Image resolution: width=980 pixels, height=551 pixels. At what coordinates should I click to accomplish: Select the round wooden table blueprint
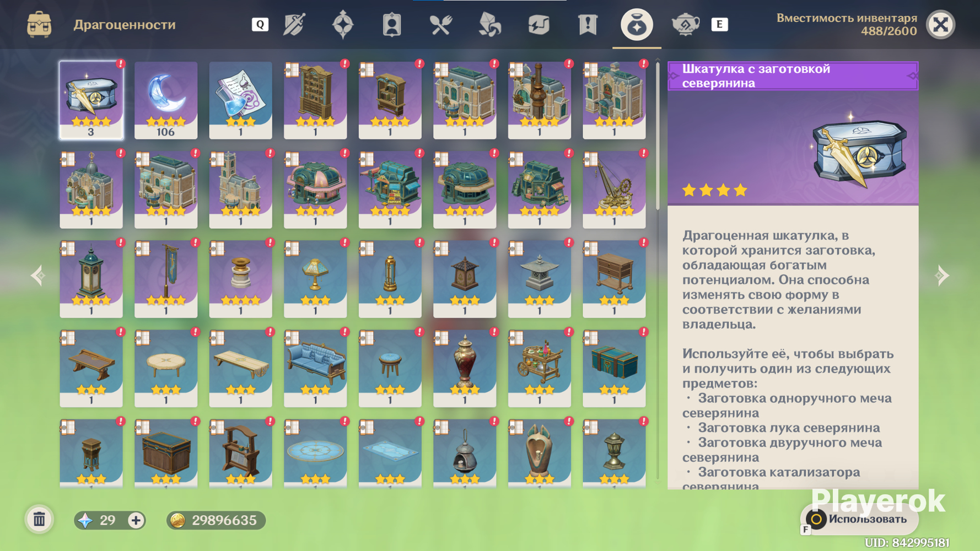tap(166, 368)
